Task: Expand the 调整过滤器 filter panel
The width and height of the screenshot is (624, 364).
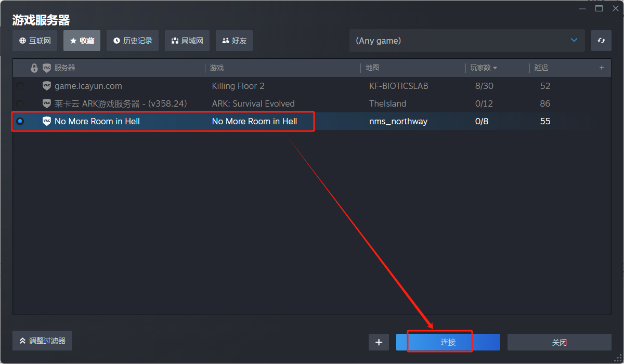Action: [42, 341]
